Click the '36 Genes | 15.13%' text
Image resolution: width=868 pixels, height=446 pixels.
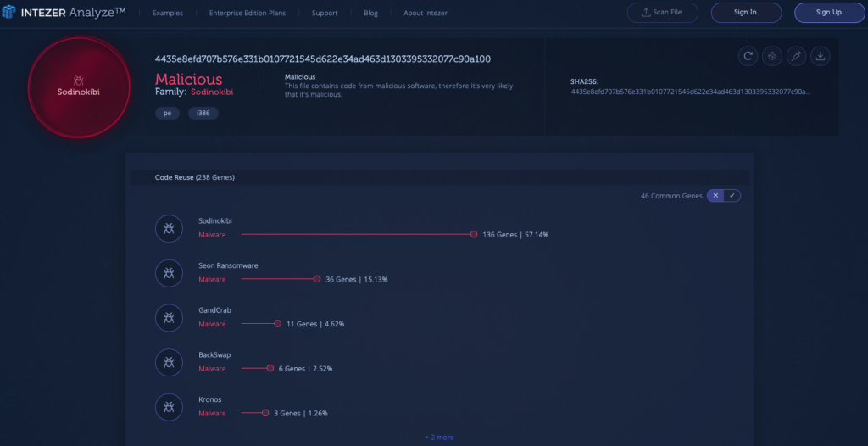coord(357,279)
